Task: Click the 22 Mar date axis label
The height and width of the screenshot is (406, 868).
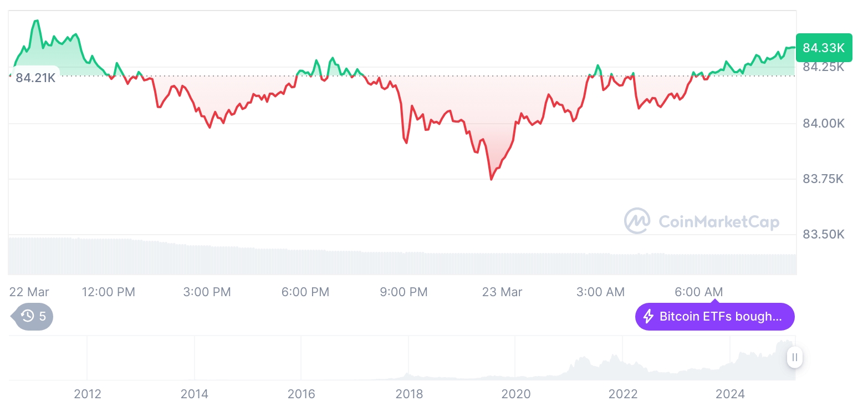Action: tap(29, 292)
